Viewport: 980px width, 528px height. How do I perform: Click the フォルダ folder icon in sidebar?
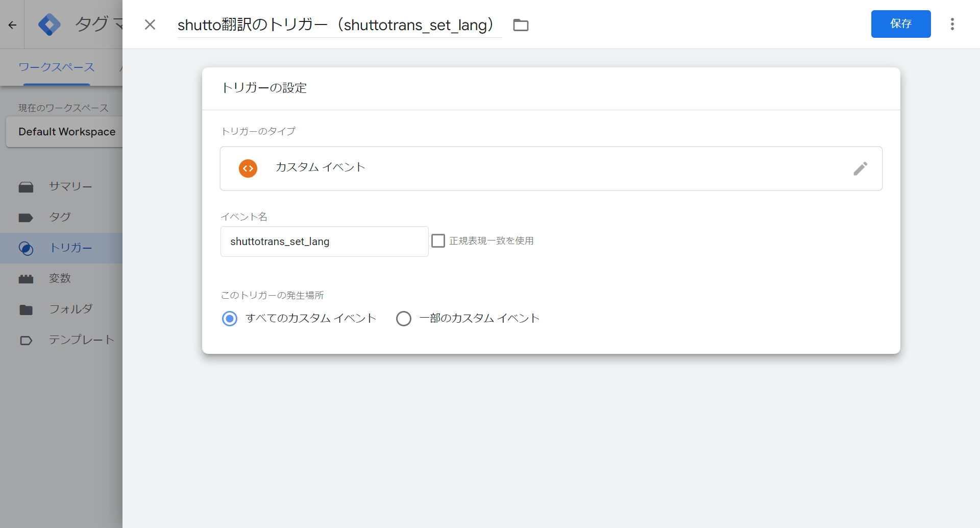(x=26, y=310)
